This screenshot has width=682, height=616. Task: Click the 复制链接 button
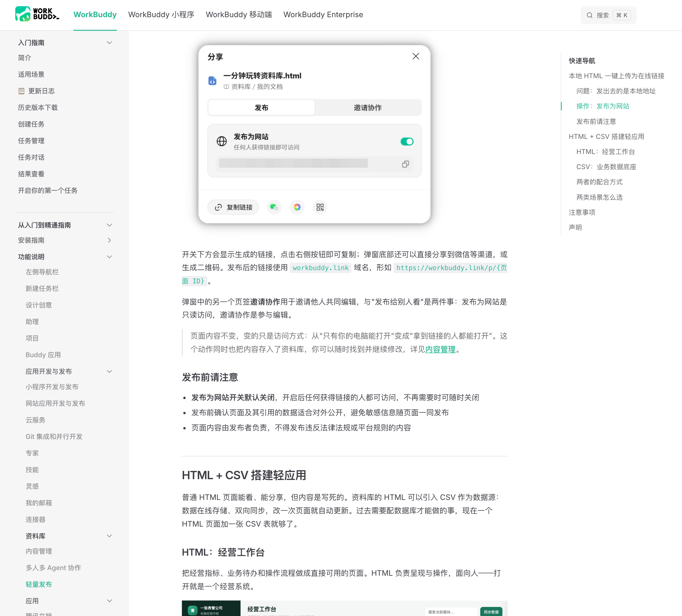[x=233, y=207]
